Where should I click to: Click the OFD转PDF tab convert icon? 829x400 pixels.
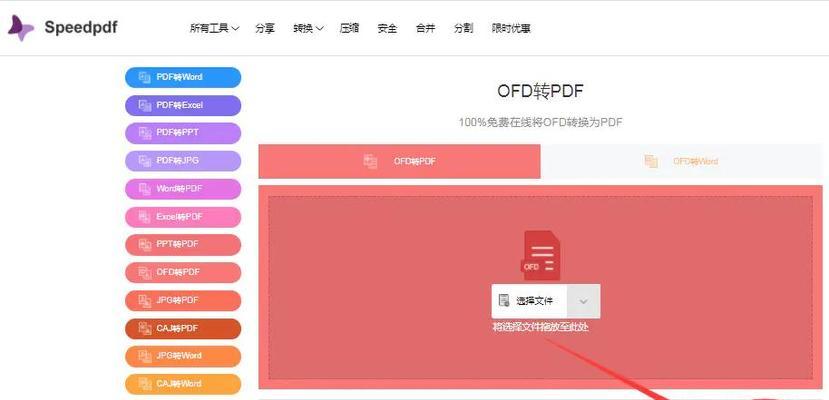[x=370, y=161]
